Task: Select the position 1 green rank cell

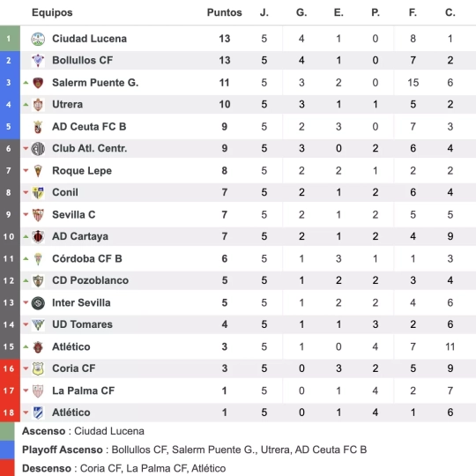Action: tap(10, 39)
